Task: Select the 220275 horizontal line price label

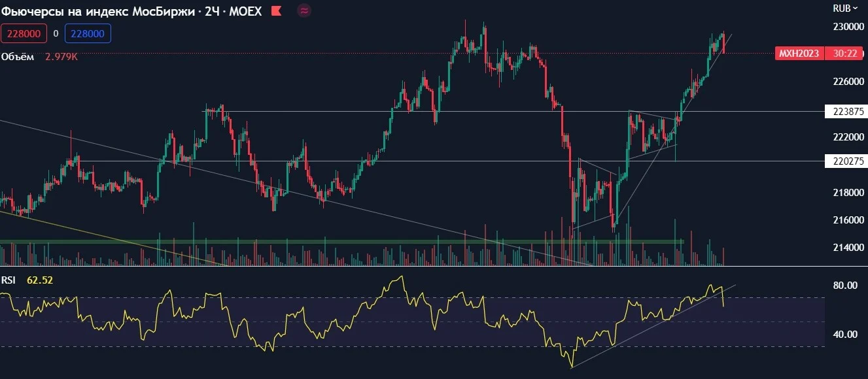Action: [x=844, y=161]
